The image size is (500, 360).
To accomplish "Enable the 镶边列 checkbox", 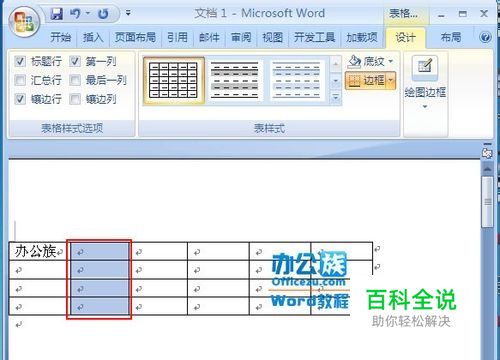I will coord(75,99).
